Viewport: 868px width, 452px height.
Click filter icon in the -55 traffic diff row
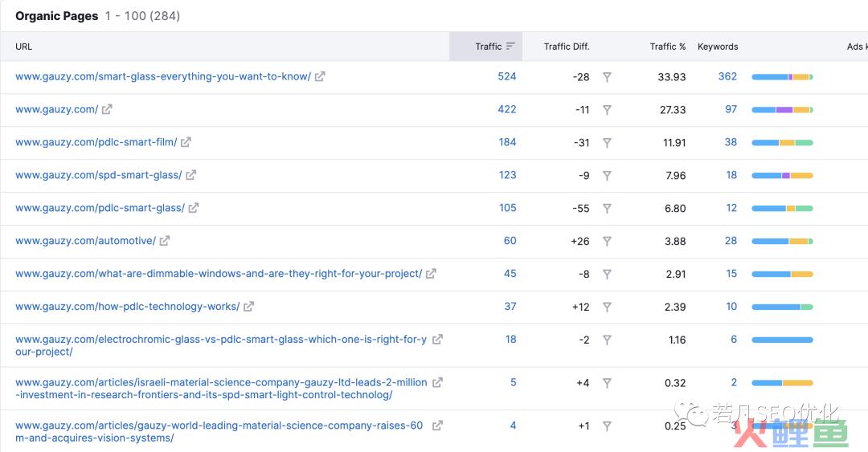608,208
